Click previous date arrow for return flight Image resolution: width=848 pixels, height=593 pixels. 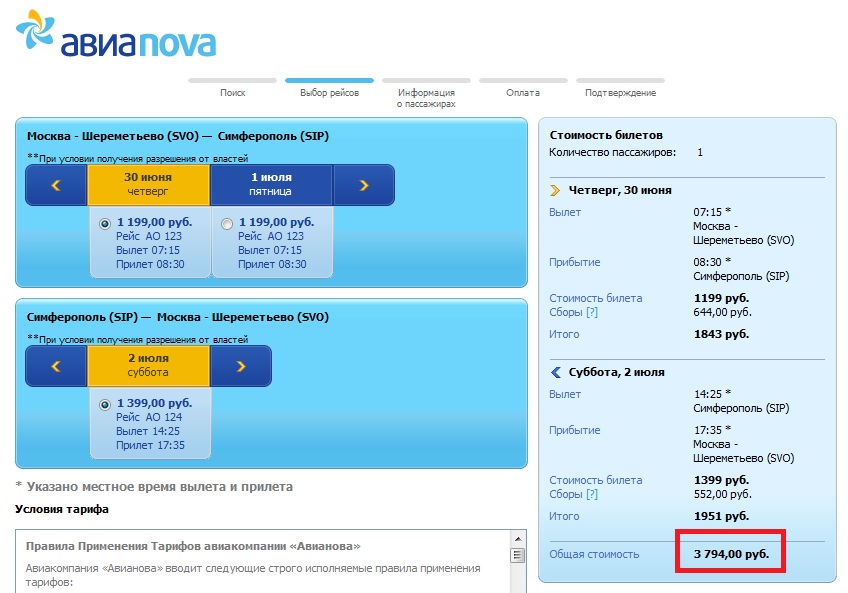point(56,366)
